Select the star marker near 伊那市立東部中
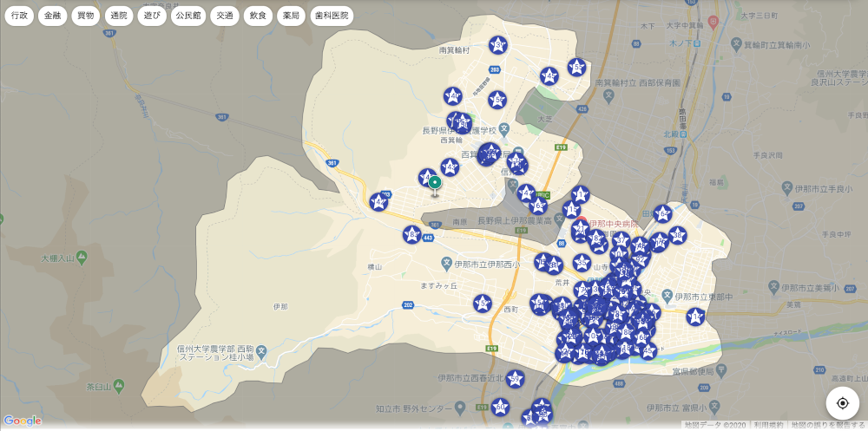Screen dimensions: 868x431 [695, 317]
